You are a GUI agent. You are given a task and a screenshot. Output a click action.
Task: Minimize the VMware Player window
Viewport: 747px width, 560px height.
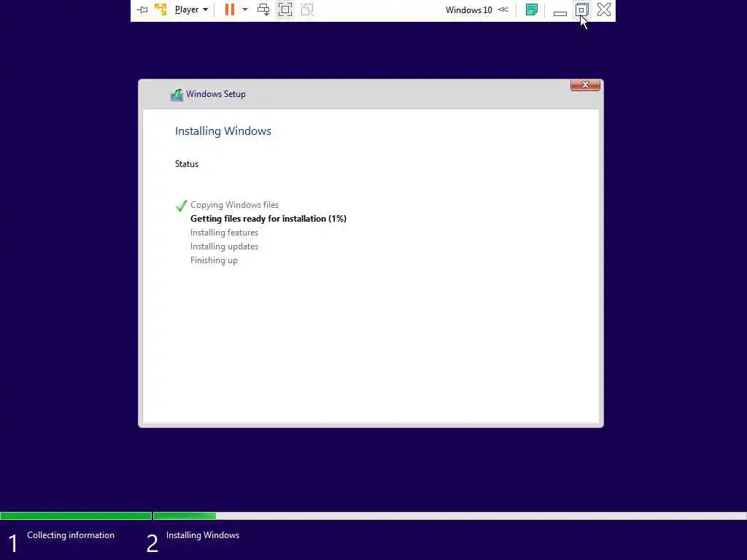click(560, 13)
